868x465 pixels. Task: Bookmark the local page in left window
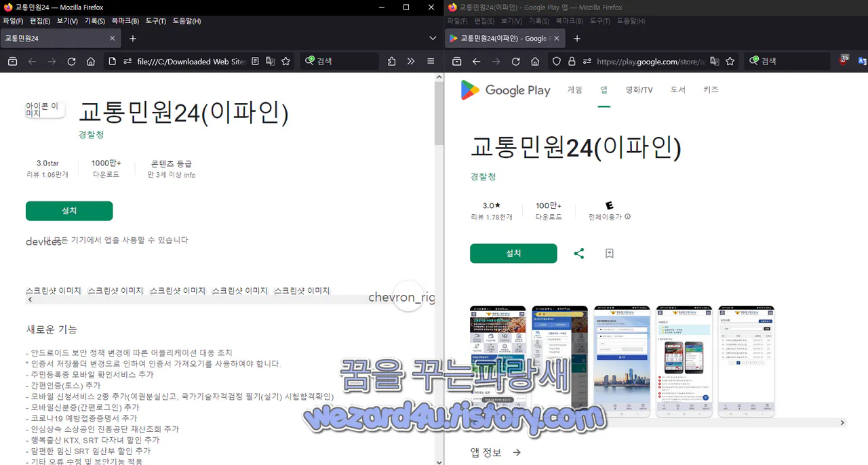point(286,61)
